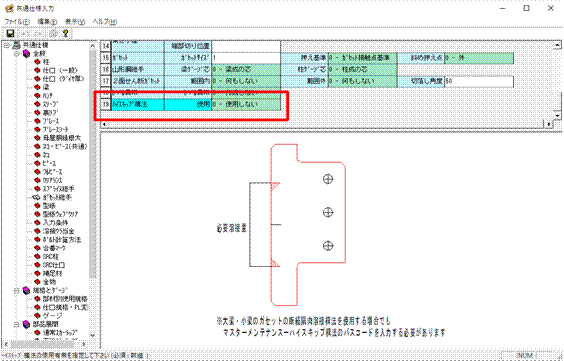
Task: Click the yellow Help question mark icon
Action: (65, 34)
